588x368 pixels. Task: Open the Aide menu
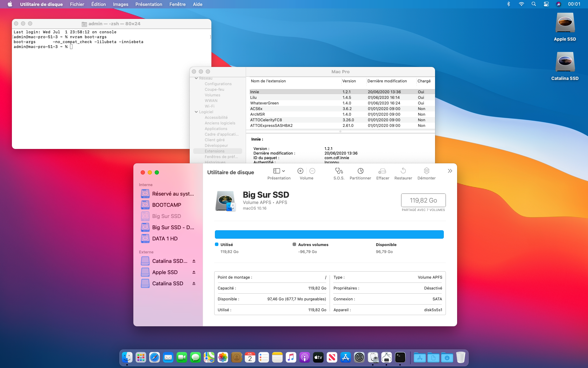(x=198, y=4)
